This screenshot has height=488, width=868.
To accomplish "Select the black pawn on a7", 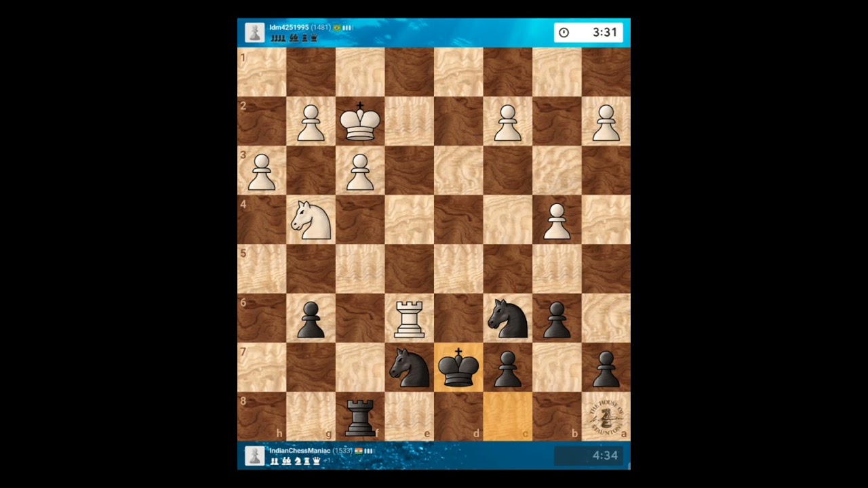I will tap(606, 368).
